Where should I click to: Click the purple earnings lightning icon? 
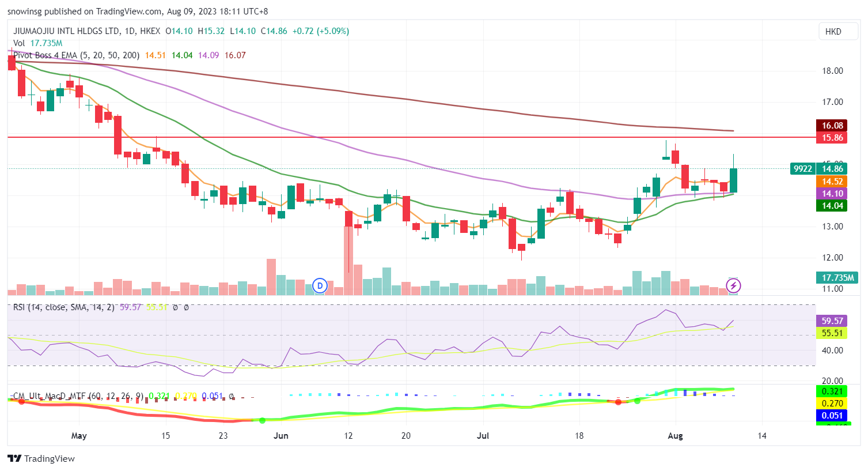tap(733, 285)
